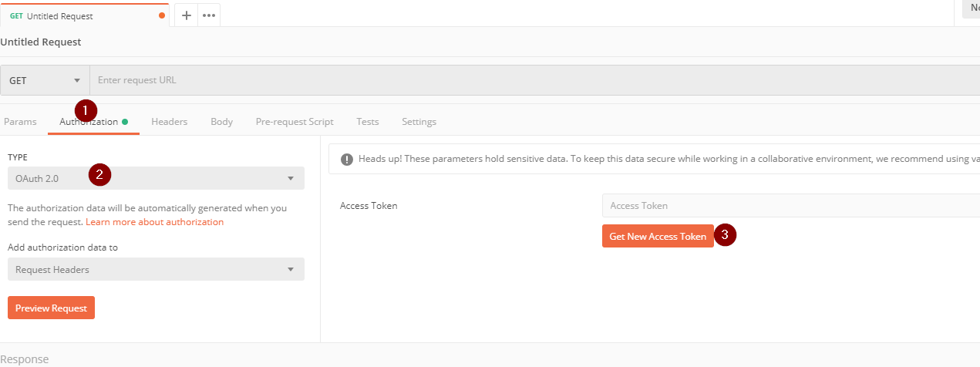Click the TYPE label text
This screenshot has width=980, height=367.
tap(18, 157)
